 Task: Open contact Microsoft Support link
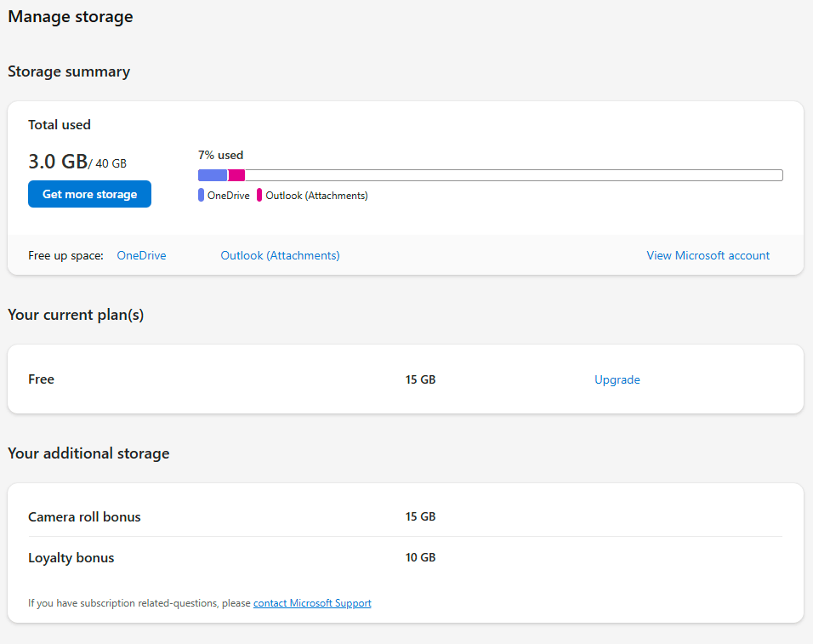(312, 603)
